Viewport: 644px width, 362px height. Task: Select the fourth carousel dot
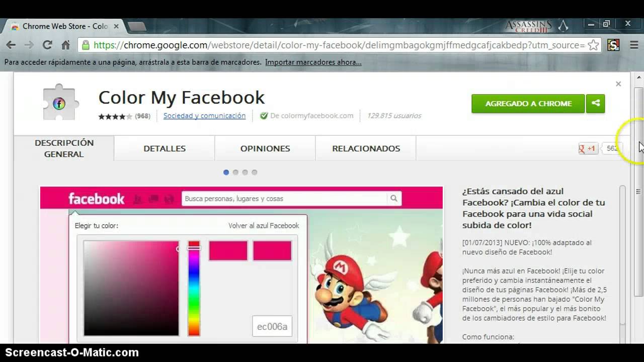point(255,172)
